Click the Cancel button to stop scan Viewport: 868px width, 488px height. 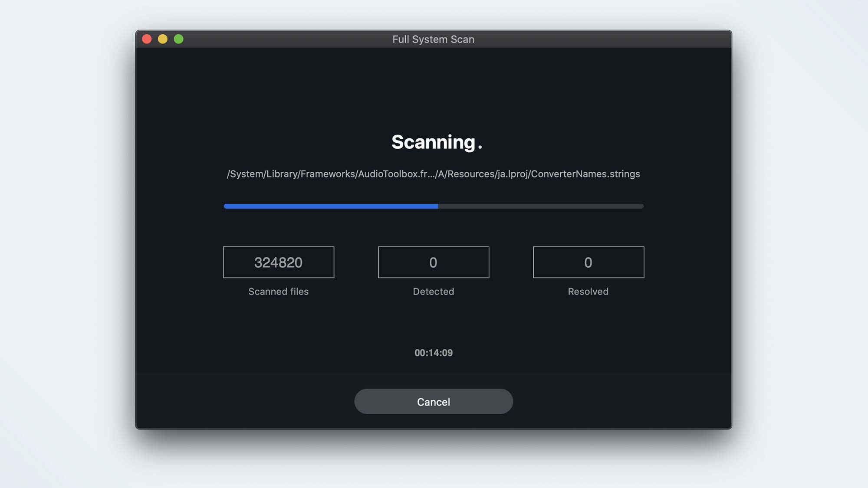point(434,401)
